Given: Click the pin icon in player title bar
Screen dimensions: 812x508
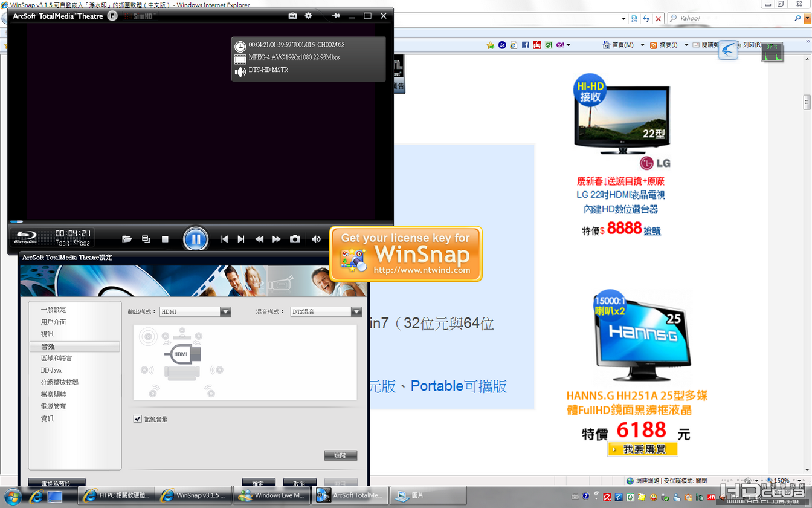Looking at the screenshot, I should click(337, 16).
